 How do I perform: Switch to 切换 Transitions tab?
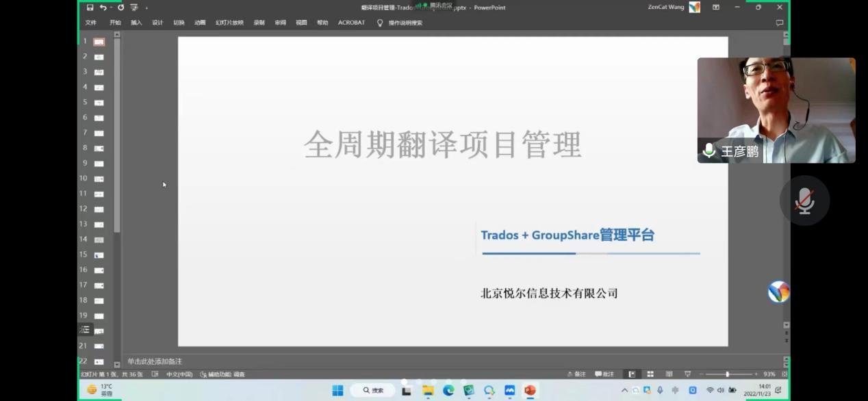point(179,23)
